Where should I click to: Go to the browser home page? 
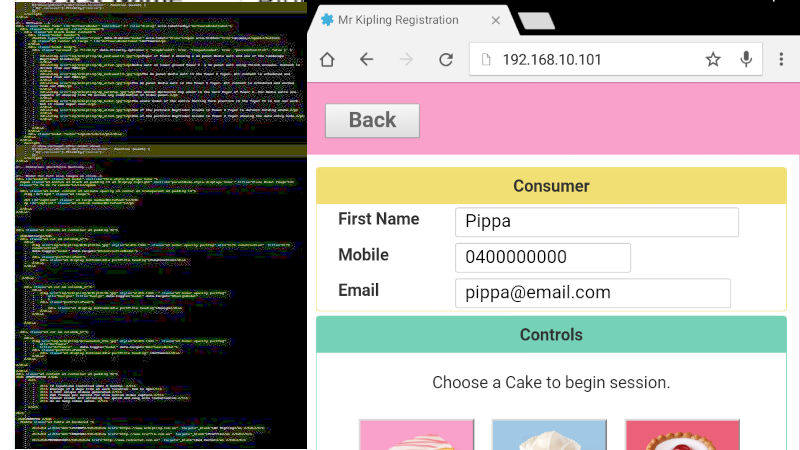point(327,60)
